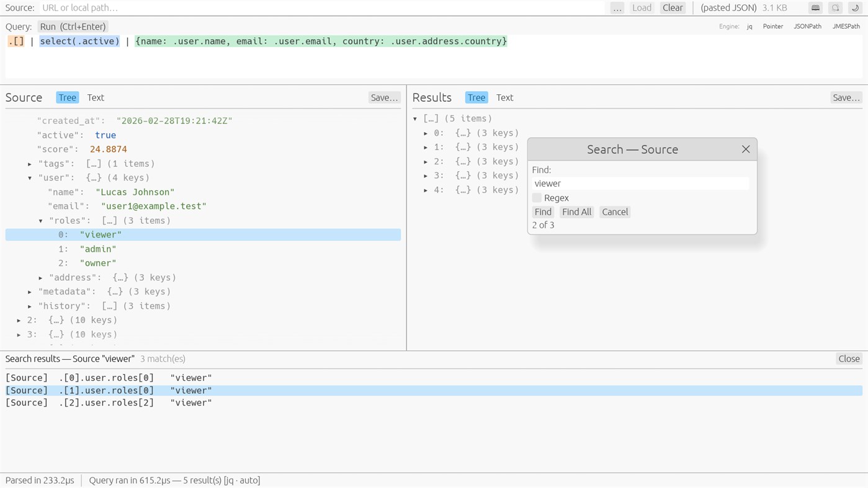The height and width of the screenshot is (488, 868).
Task: Switch Source panel to Tree view
Action: (67, 97)
